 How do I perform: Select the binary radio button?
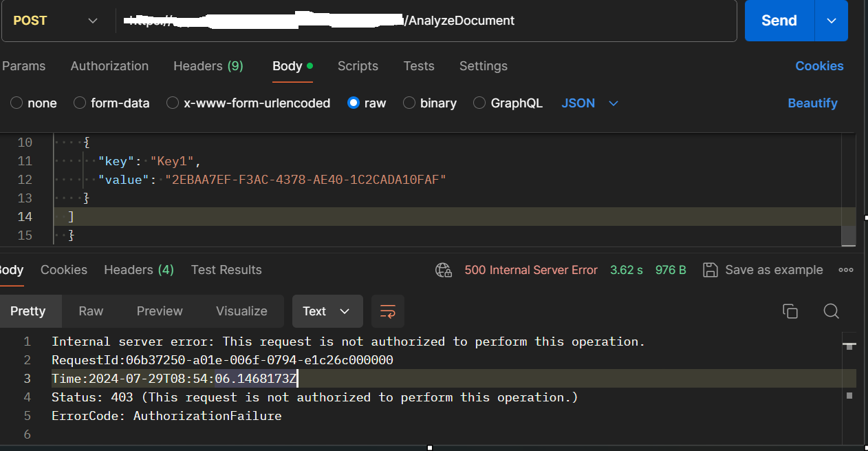(x=409, y=103)
